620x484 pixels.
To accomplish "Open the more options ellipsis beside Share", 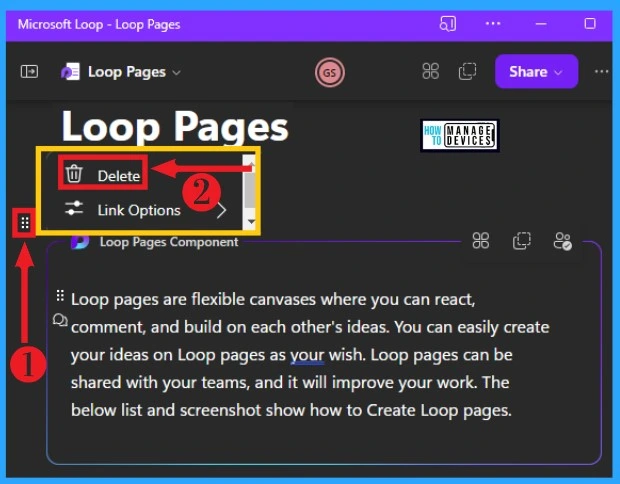I will point(601,72).
